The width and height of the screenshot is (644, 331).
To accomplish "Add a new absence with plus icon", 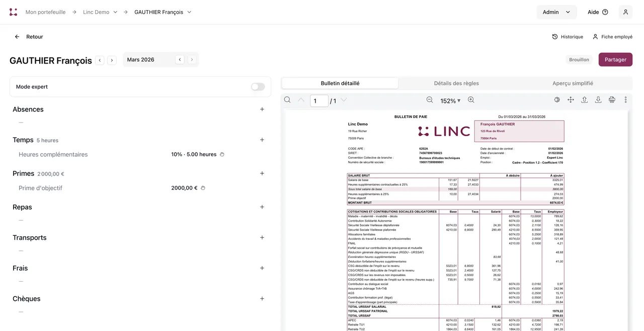I will (x=262, y=109).
